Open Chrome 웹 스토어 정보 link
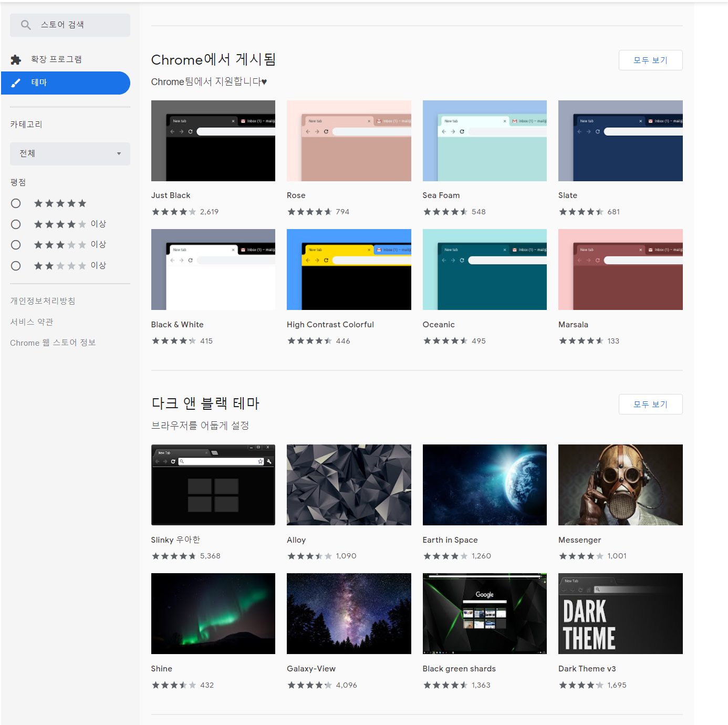728x725 pixels. pos(53,343)
